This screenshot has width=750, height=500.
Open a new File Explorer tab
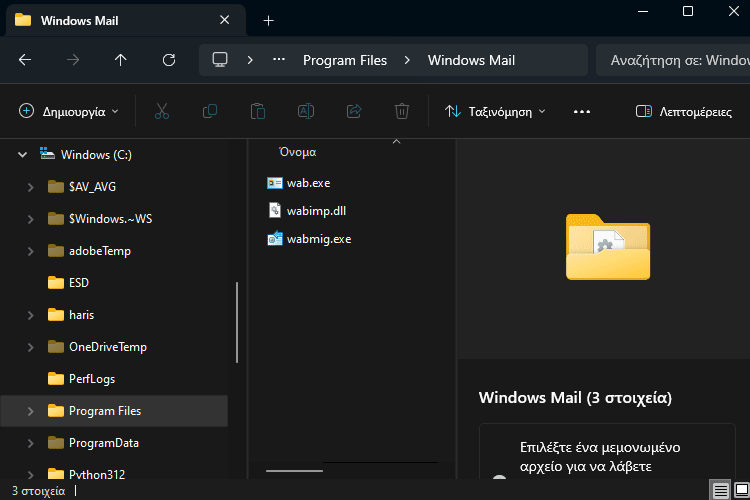click(x=268, y=21)
